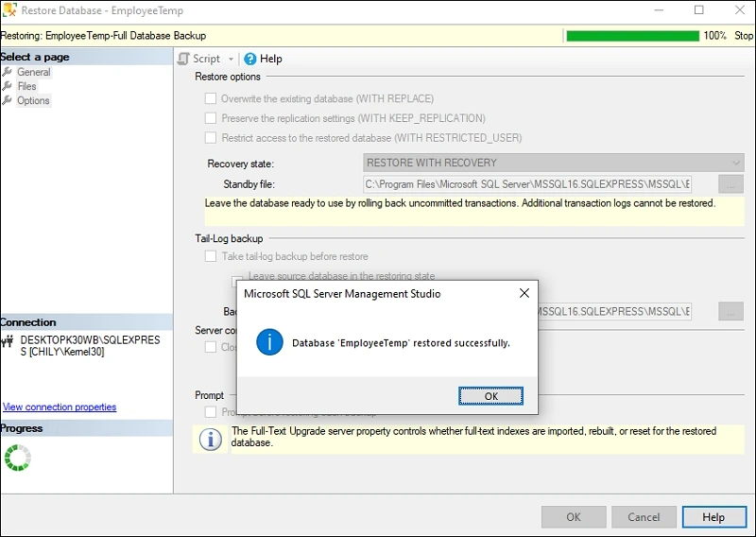756x537 pixels.
Task: Click the disabled bottom OK button
Action: click(574, 517)
